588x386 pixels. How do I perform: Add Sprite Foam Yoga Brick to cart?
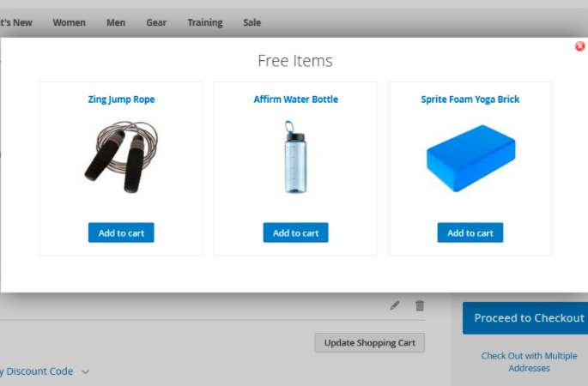tap(470, 232)
